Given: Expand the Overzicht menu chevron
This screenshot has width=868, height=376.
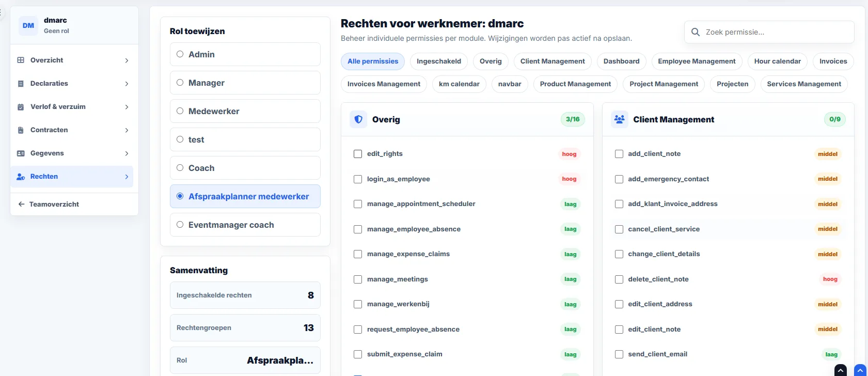Looking at the screenshot, I should pyautogui.click(x=127, y=60).
